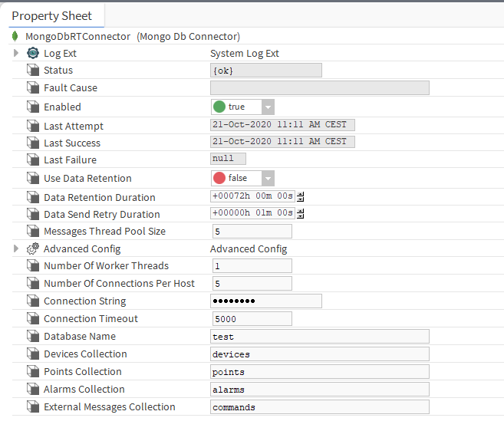Click the External Messages Collection field
504x431 pixels.
pos(319,407)
